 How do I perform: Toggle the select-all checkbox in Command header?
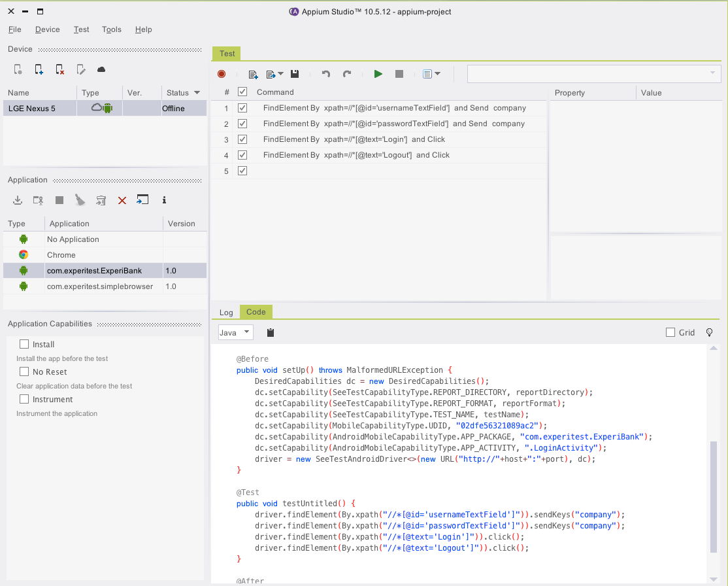(242, 92)
